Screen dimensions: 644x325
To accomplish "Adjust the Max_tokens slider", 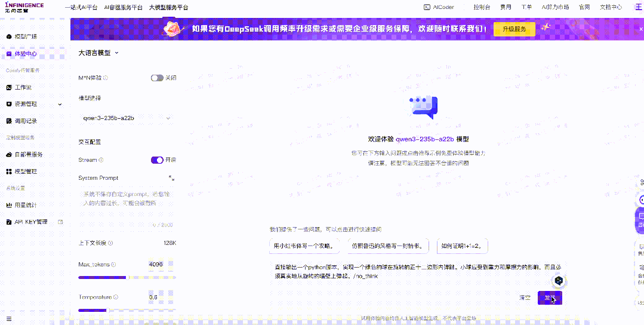I will coord(127,278).
